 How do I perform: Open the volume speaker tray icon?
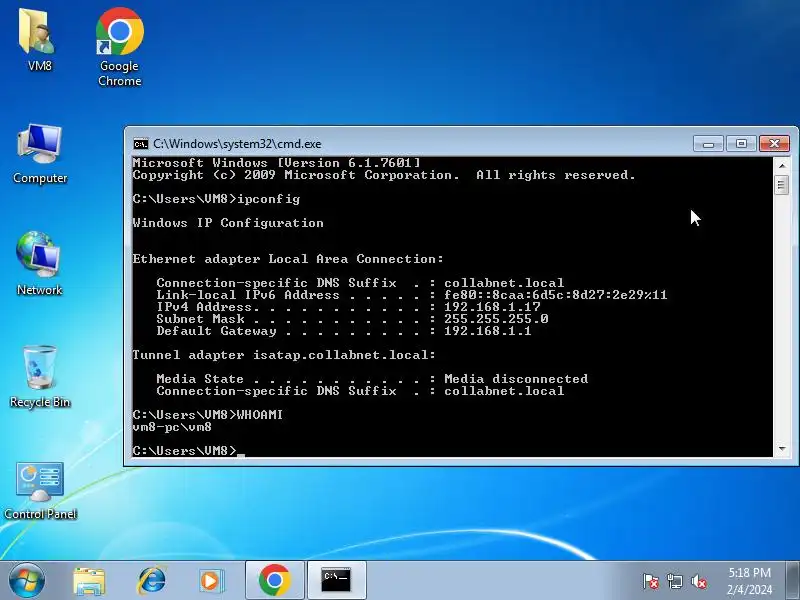pos(698,581)
